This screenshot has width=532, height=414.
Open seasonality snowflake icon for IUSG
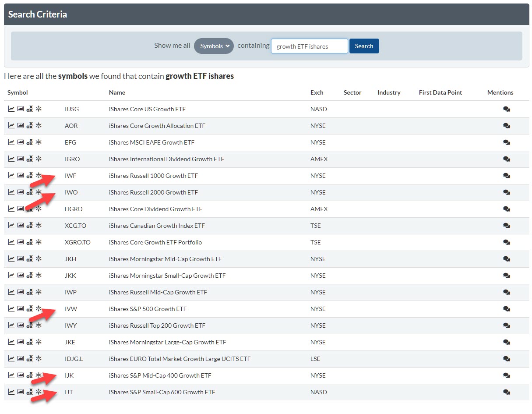pyautogui.click(x=39, y=109)
